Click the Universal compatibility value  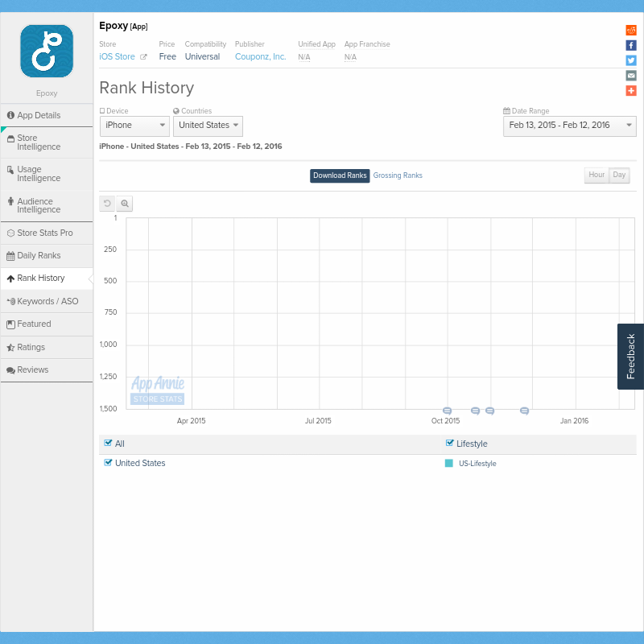(203, 56)
